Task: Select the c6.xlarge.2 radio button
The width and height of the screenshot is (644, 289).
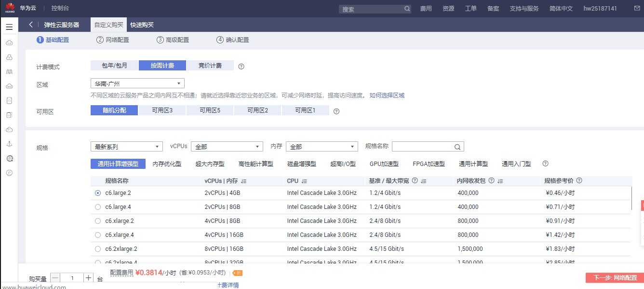Action: click(98, 221)
